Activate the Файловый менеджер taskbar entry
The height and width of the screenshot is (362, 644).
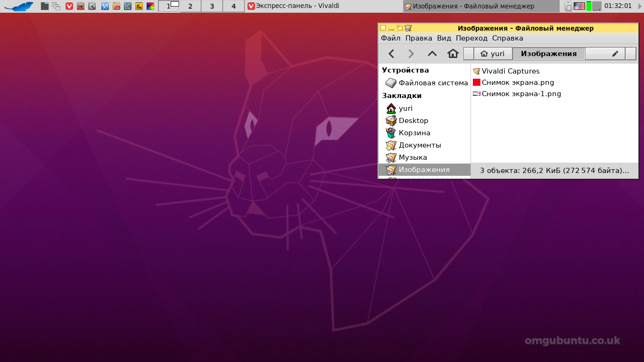481,6
